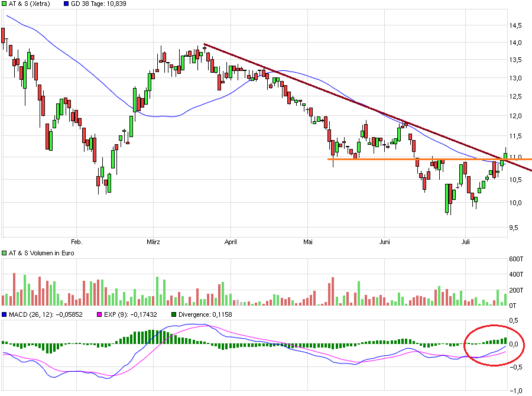Click the 'Divergence: 0,1158' label

tap(205, 314)
